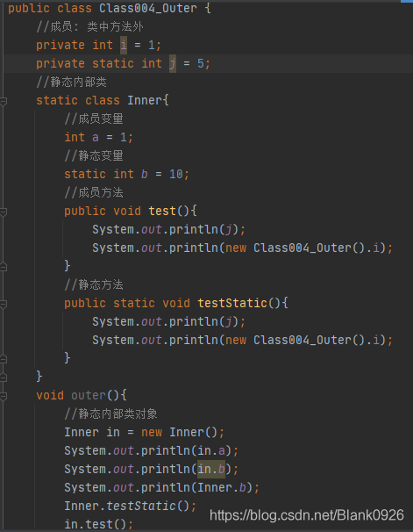Click highlighted variable j in static int declaration
This screenshot has width=413, height=532.
tap(173, 64)
